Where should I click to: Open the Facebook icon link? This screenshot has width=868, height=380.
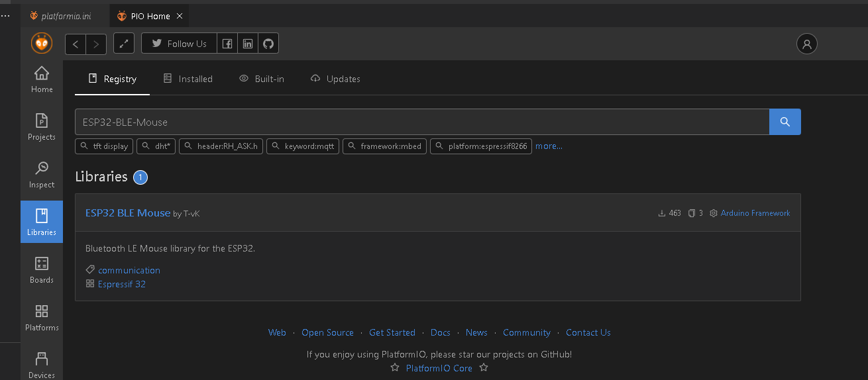coord(227,44)
